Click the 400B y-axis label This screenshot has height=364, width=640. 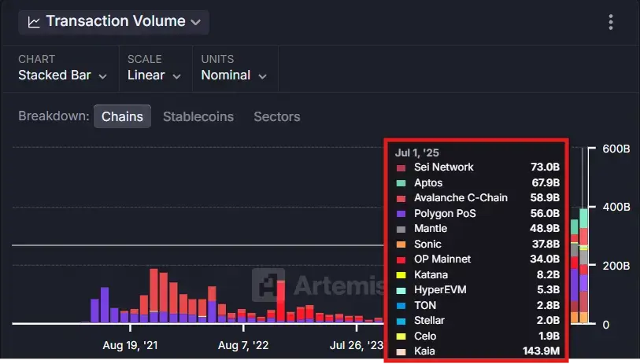616,207
